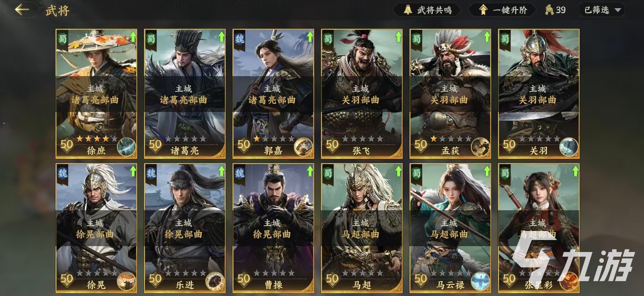Select the 诸葛亮 hero card
The image size is (644, 296).
tap(185, 94)
